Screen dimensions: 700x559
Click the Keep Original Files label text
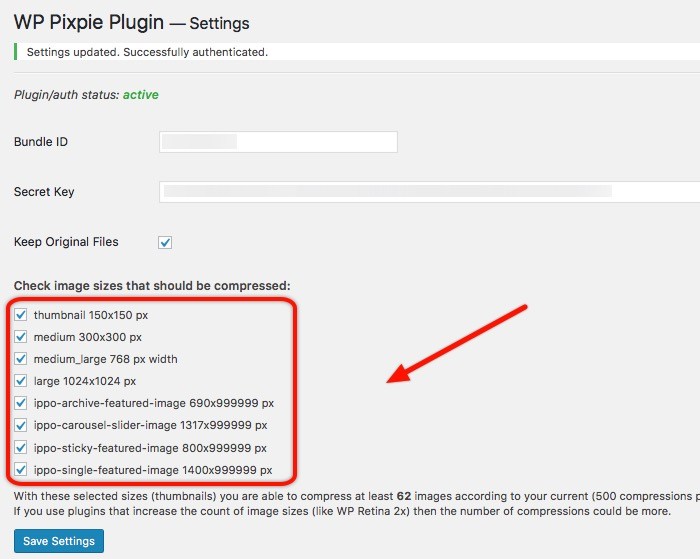click(66, 242)
